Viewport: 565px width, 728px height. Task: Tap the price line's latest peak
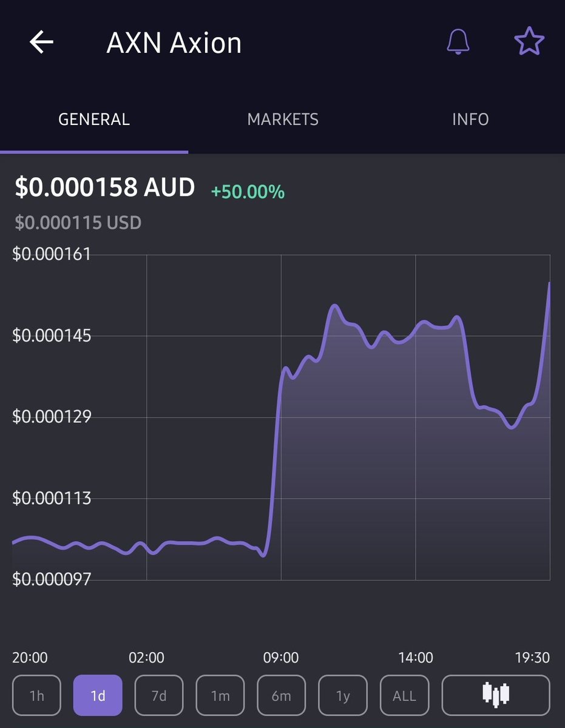coord(549,283)
